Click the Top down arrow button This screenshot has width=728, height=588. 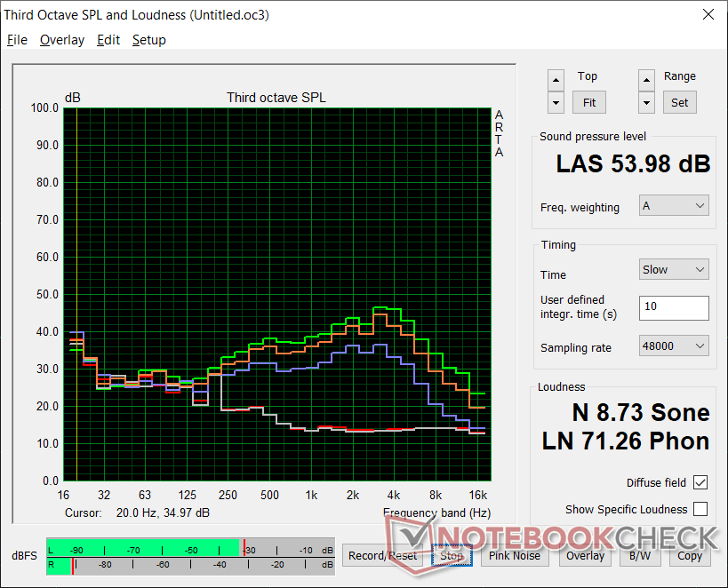coord(556,102)
